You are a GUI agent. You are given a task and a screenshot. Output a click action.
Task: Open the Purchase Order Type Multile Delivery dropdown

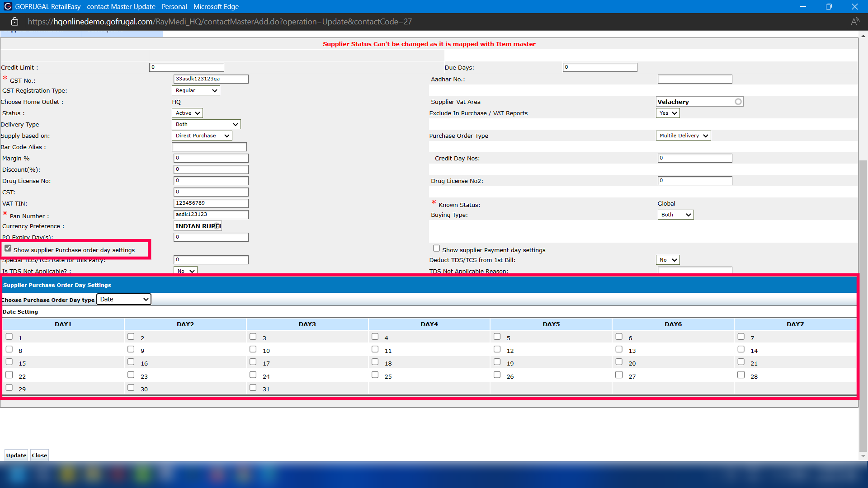683,136
